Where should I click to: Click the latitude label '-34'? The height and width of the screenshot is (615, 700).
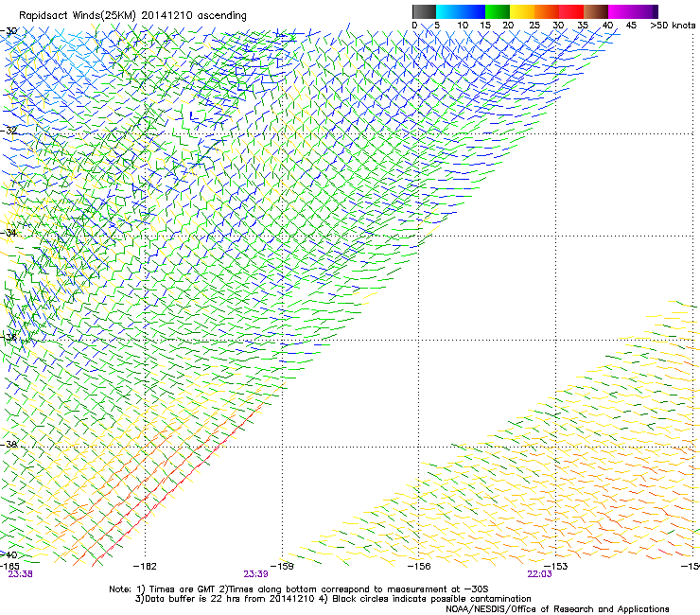[9, 233]
